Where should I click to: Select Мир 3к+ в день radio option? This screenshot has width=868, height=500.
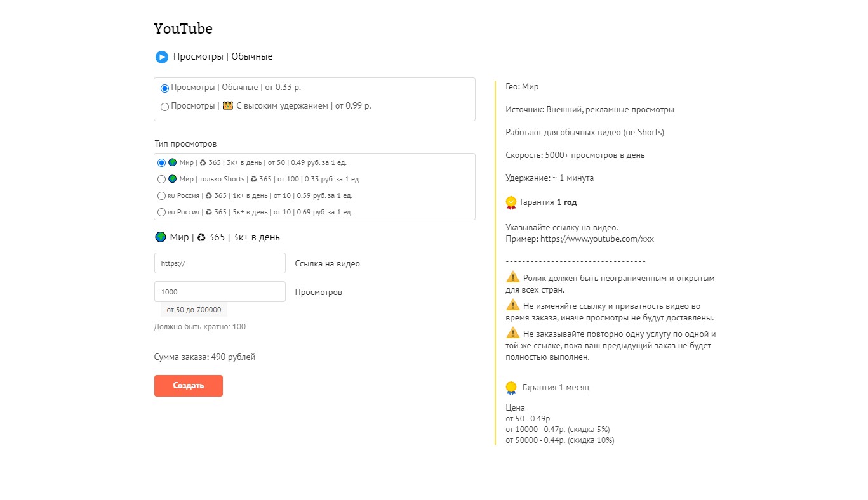coord(161,163)
